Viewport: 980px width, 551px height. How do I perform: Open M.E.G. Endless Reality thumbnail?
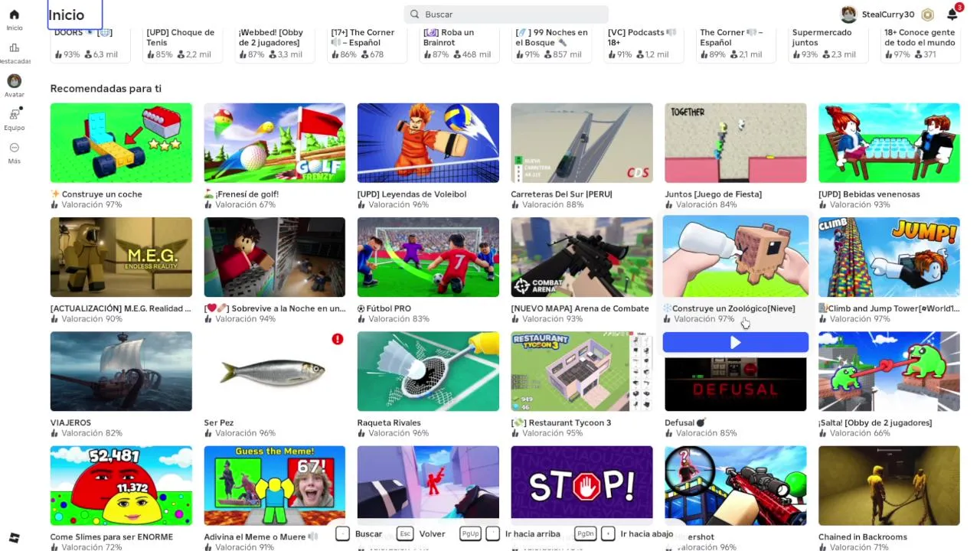(x=121, y=257)
